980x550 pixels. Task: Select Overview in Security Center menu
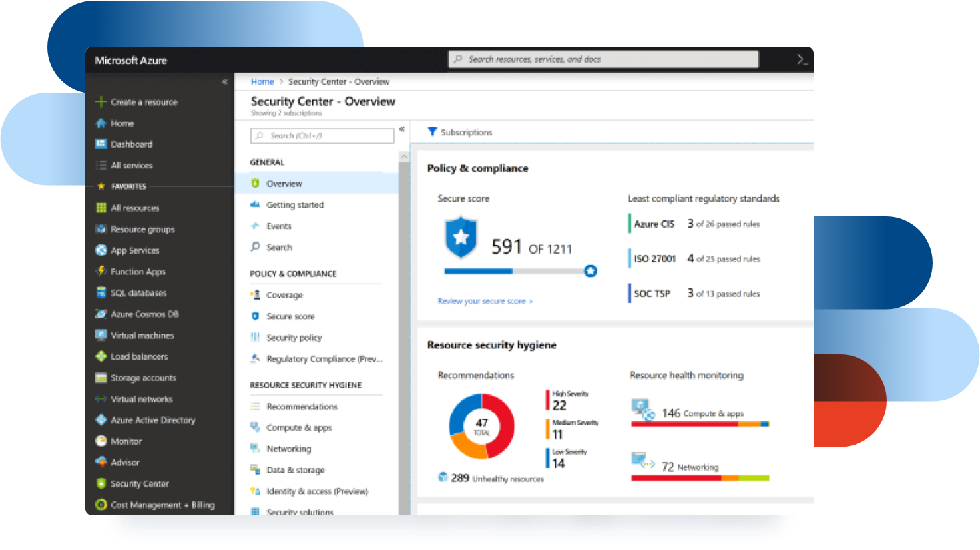tap(284, 184)
